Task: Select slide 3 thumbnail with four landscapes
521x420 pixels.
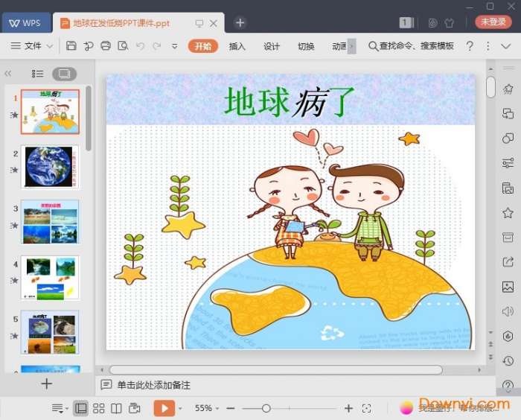Action: [x=50, y=222]
